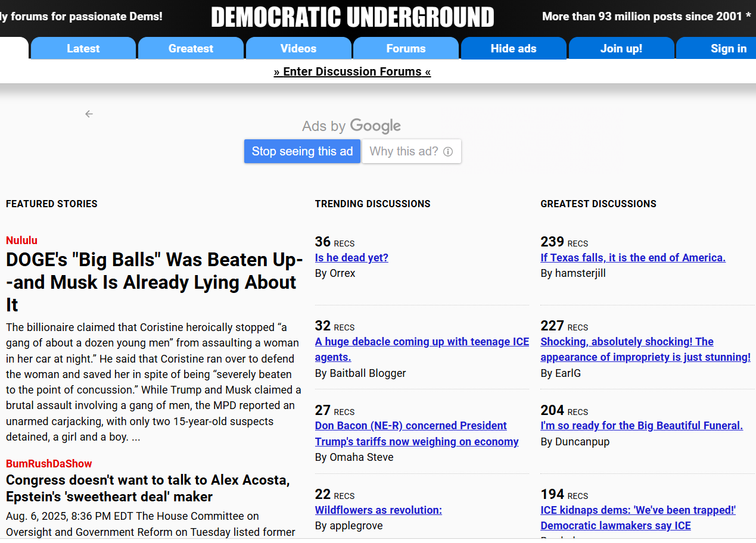This screenshot has height=543, width=756.
Task: Click the 'Ads by Google' label
Action: click(x=351, y=126)
